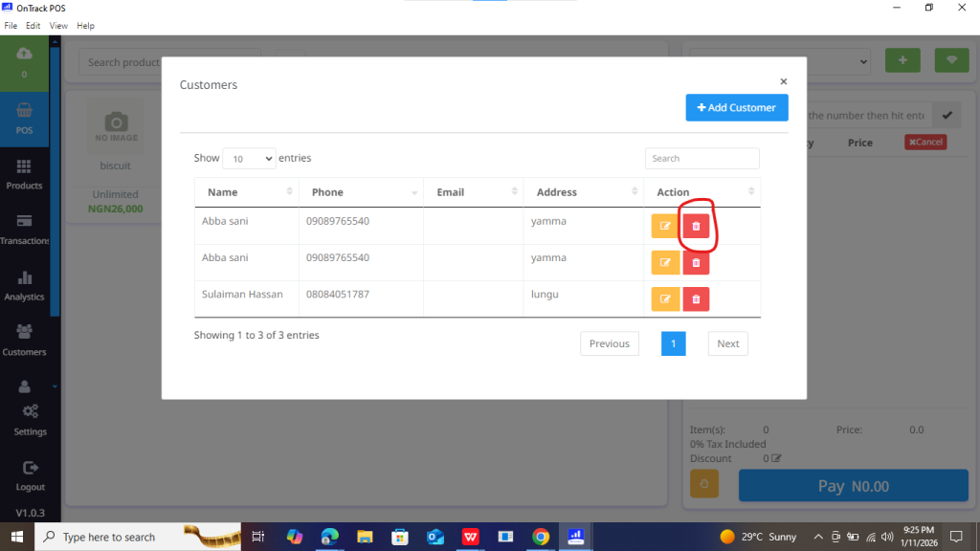Image resolution: width=980 pixels, height=551 pixels.
Task: Open the Products section in sidebar
Action: 24,173
